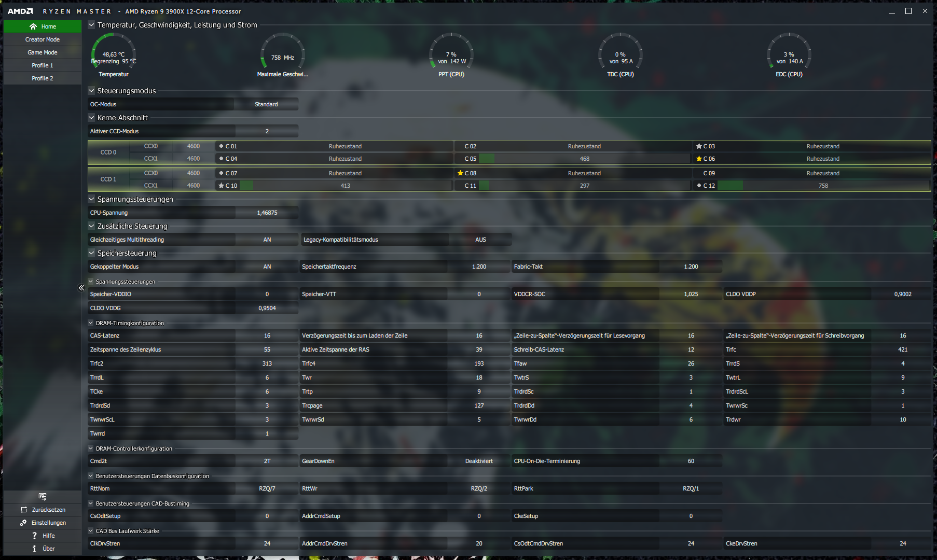The height and width of the screenshot is (560, 937).
Task: Click the CPU-Spannung value 1,46875
Action: coord(267,213)
